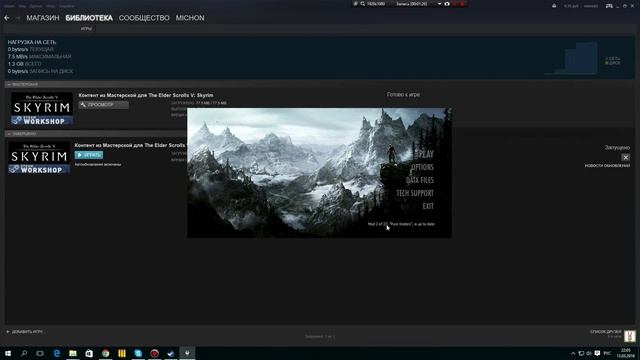This screenshot has height=360, width=640.
Task: Open the Windows Start menu
Action: tap(8, 353)
